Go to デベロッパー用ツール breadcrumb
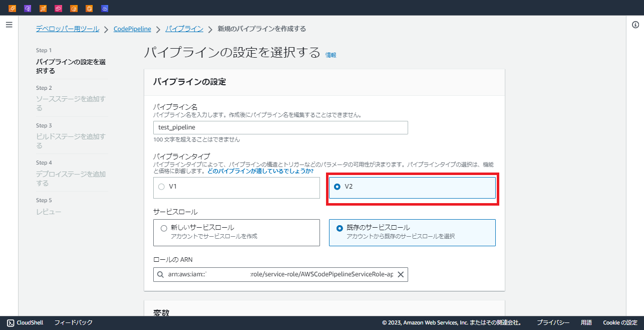This screenshot has height=330, width=644. coord(68,29)
